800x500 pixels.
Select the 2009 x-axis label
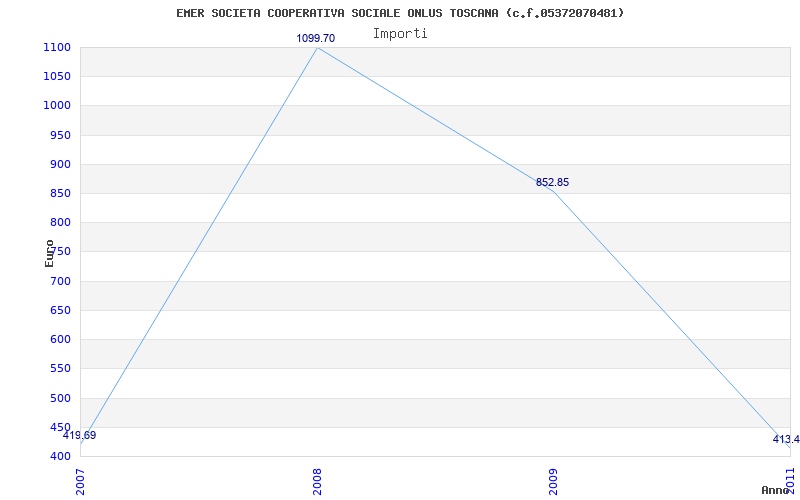[x=554, y=482]
